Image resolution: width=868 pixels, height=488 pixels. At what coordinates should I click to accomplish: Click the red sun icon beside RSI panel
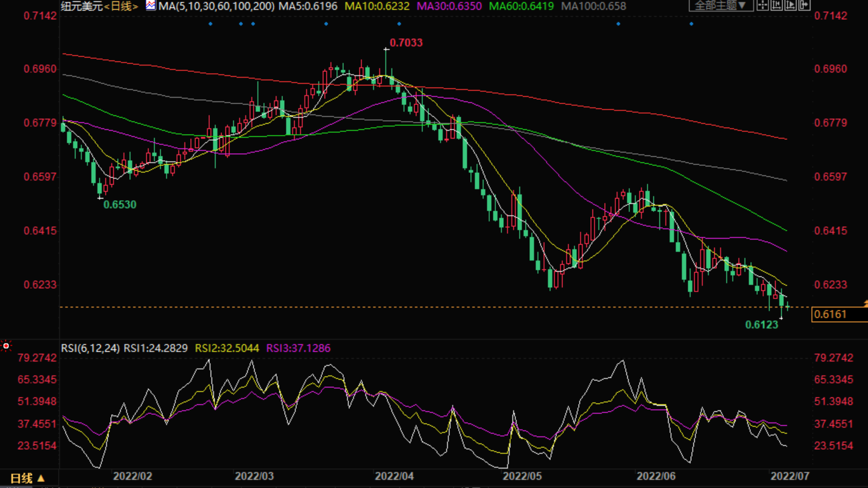[x=6, y=346]
